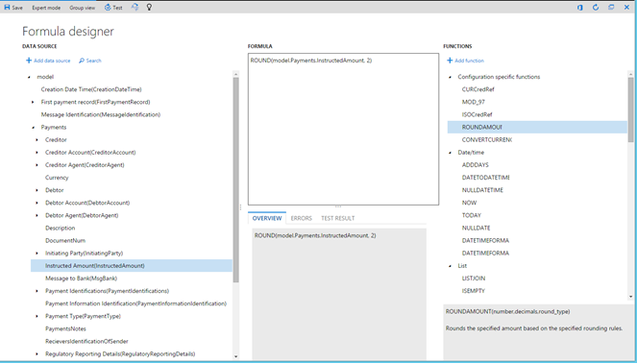637x364 pixels.
Task: Switch to Expert mode
Action: (46, 8)
